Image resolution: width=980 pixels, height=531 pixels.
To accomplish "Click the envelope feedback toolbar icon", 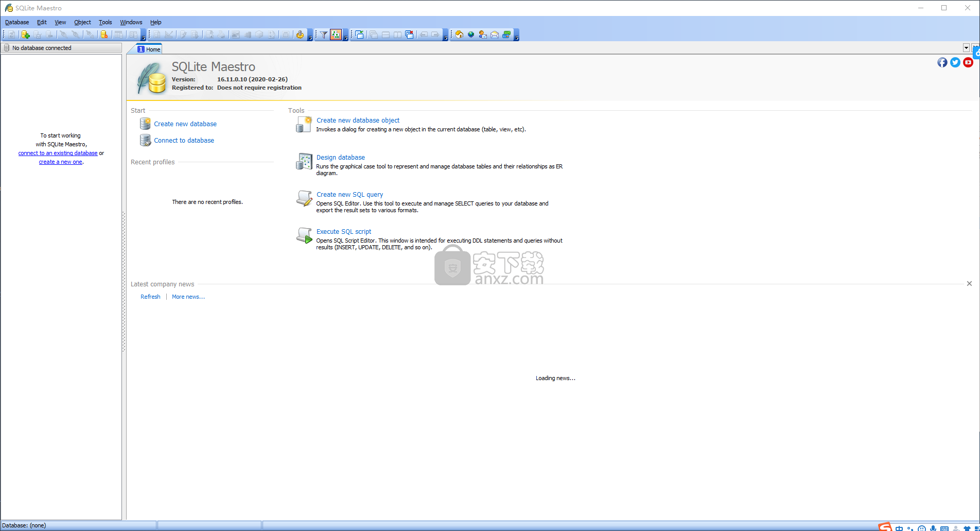I will [x=495, y=35].
